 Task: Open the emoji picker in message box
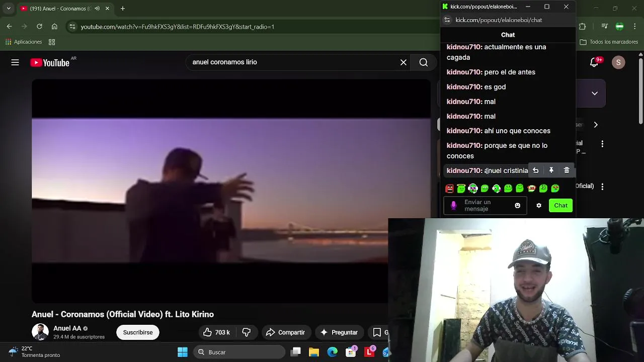click(x=517, y=206)
